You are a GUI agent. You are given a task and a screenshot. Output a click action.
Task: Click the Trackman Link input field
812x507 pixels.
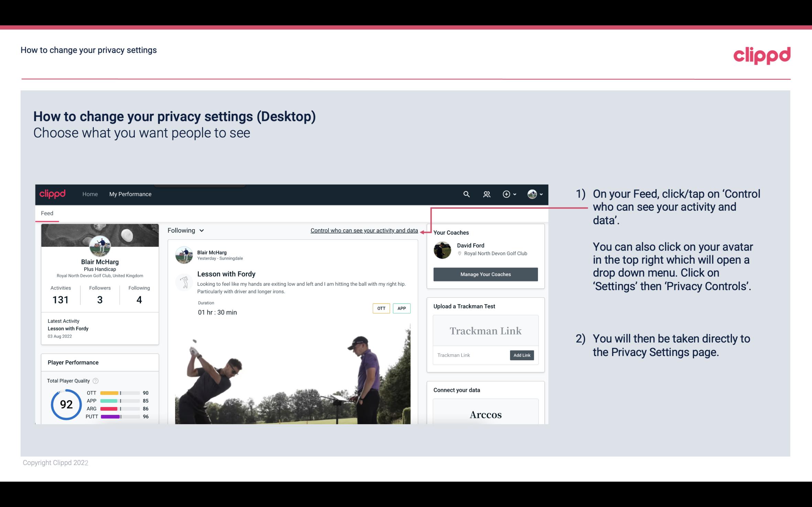(x=470, y=354)
